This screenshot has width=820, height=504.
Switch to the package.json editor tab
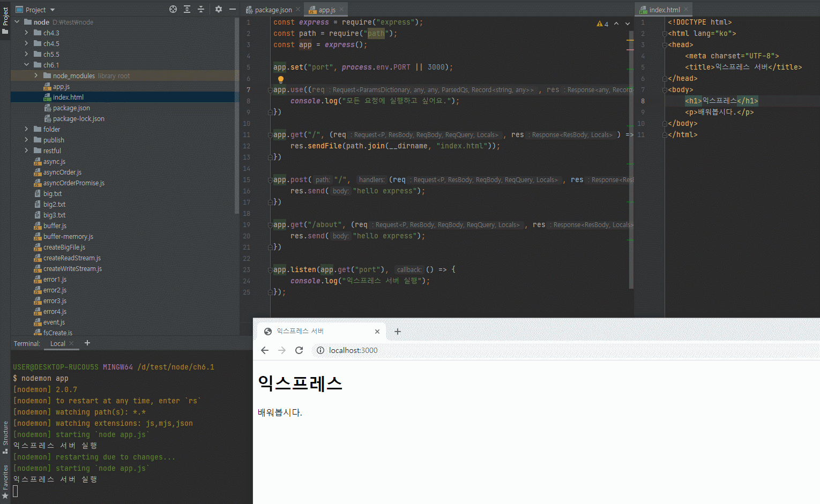pos(272,10)
